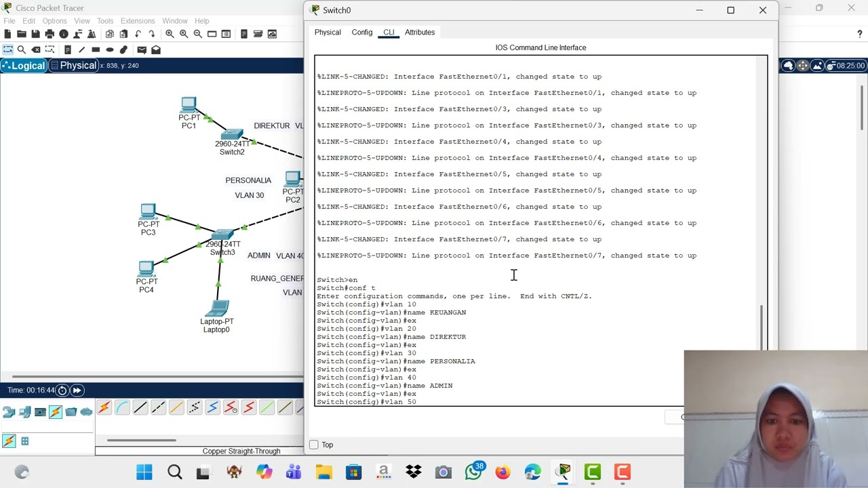Switch to the Attributes tab in Switch0
The width and height of the screenshot is (868, 488).
pos(420,32)
